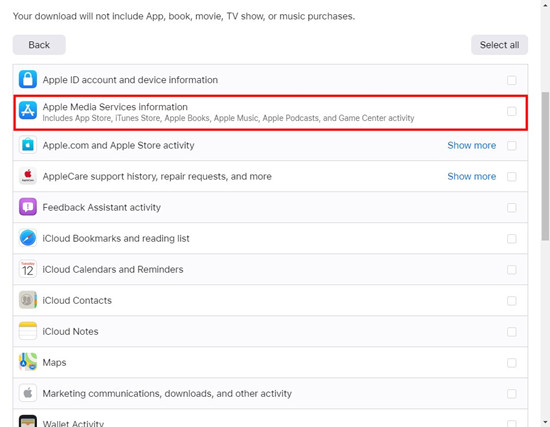Click the Maps icon
This screenshot has width=550, height=427.
28,362
